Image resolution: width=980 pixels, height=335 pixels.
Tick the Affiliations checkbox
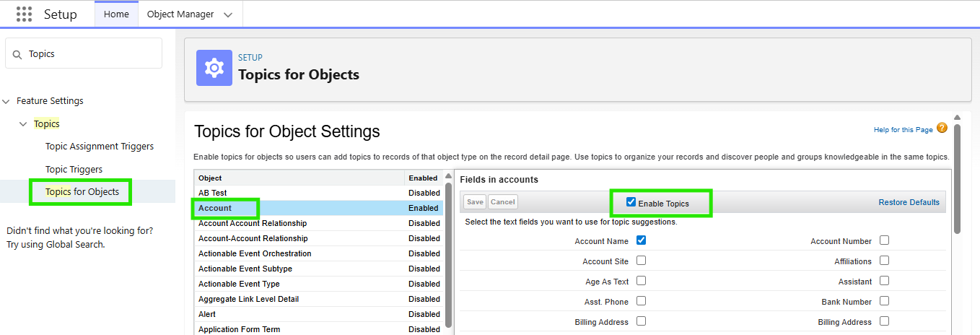tap(884, 261)
